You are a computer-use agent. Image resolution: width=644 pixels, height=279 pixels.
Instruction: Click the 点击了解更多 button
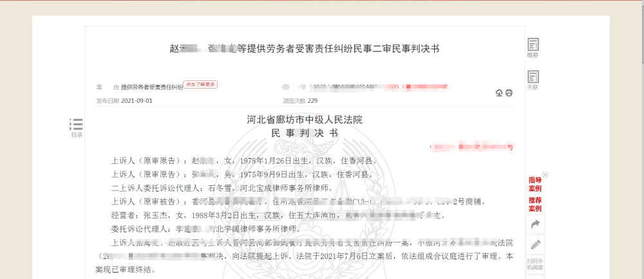click(x=200, y=84)
